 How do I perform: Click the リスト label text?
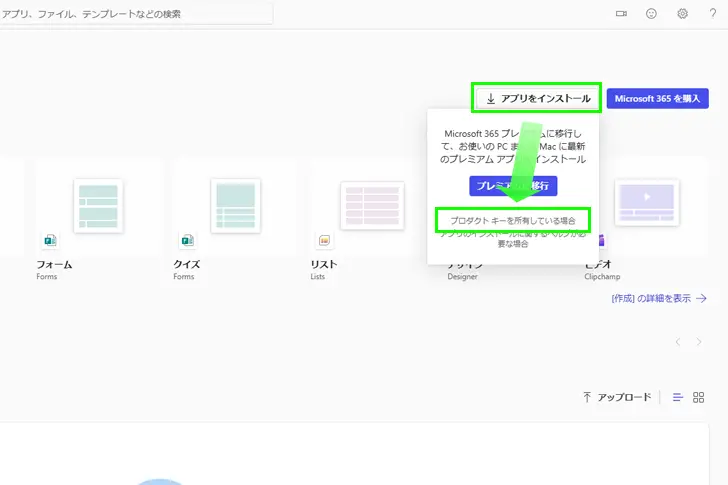point(324,265)
